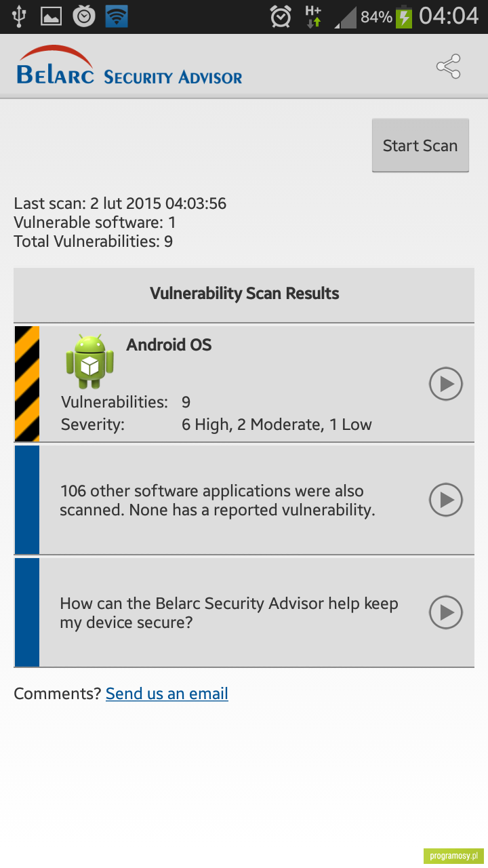488x868 pixels.
Task: Expand Android OS vulnerability details arrow
Action: [446, 384]
